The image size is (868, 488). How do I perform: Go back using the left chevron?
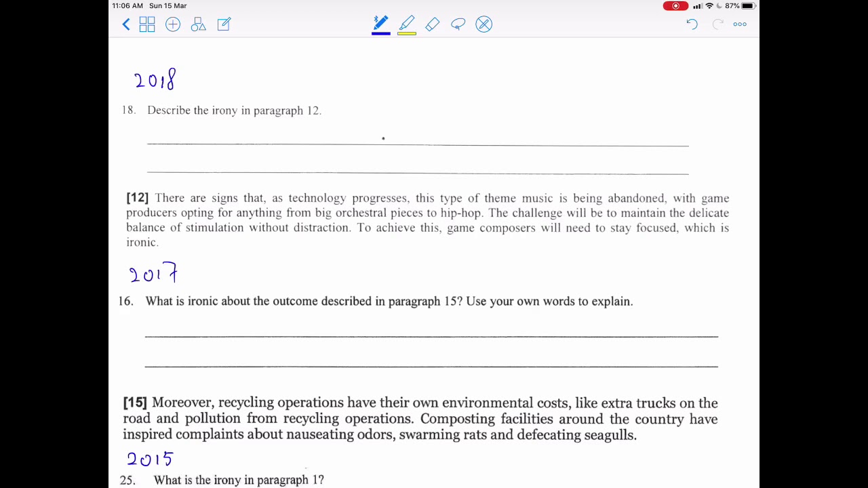pyautogui.click(x=126, y=24)
